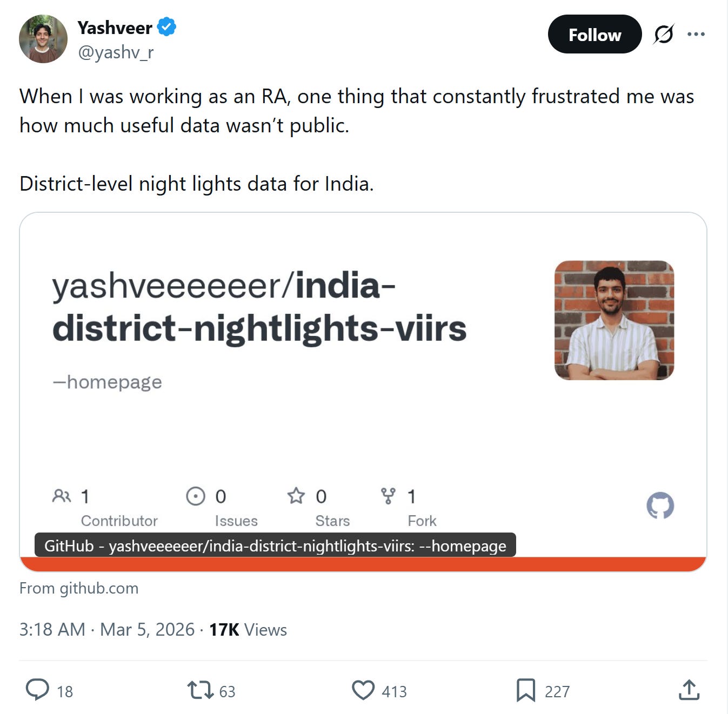Click the star icon above Stars
The image size is (728, 714).
296,496
